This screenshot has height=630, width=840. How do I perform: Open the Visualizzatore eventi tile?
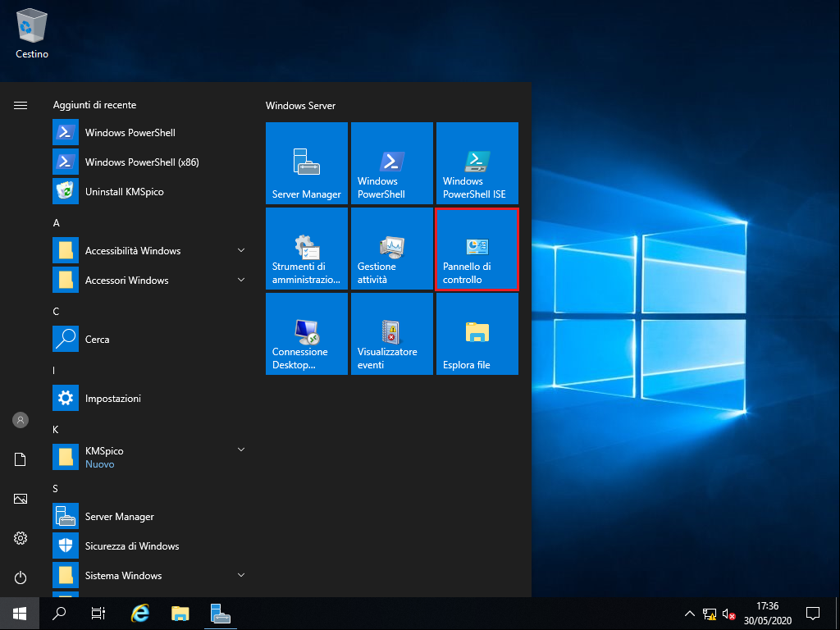tap(391, 334)
